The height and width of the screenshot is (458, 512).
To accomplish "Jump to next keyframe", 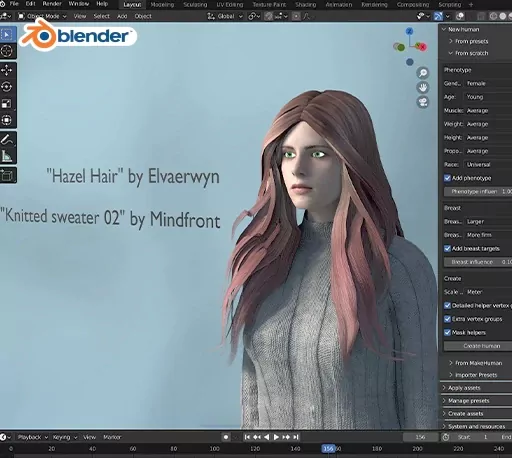I will [x=286, y=437].
